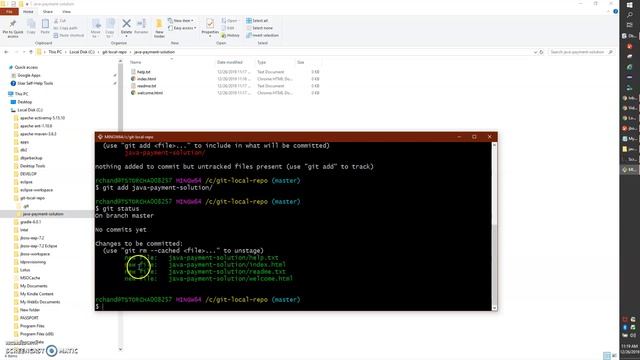
Task: Open the File tab
Action: coord(9,11)
